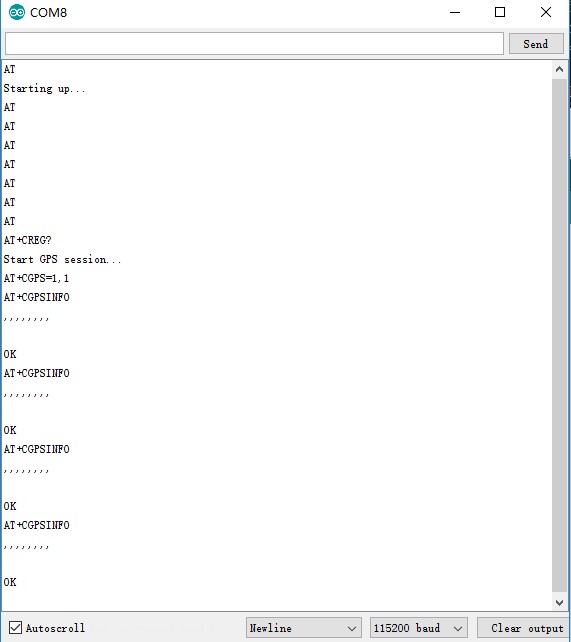Minimize the COM8 serial monitor window

tap(455, 12)
